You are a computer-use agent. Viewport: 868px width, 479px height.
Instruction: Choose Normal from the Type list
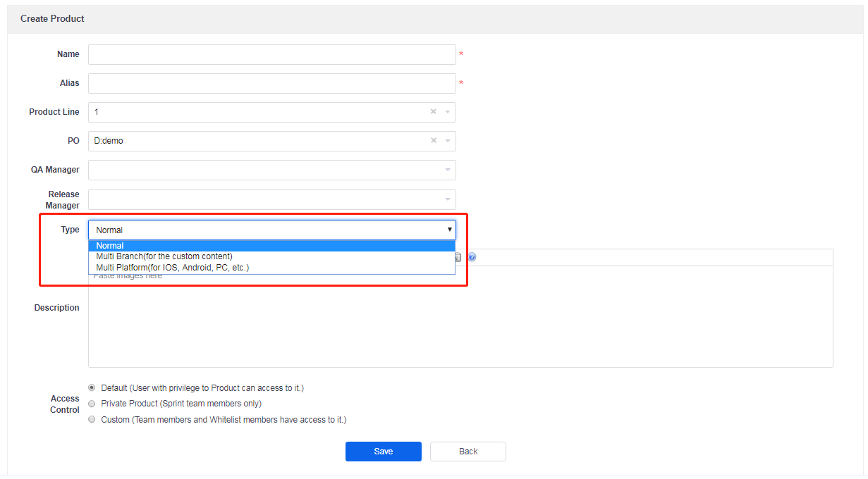tap(271, 246)
